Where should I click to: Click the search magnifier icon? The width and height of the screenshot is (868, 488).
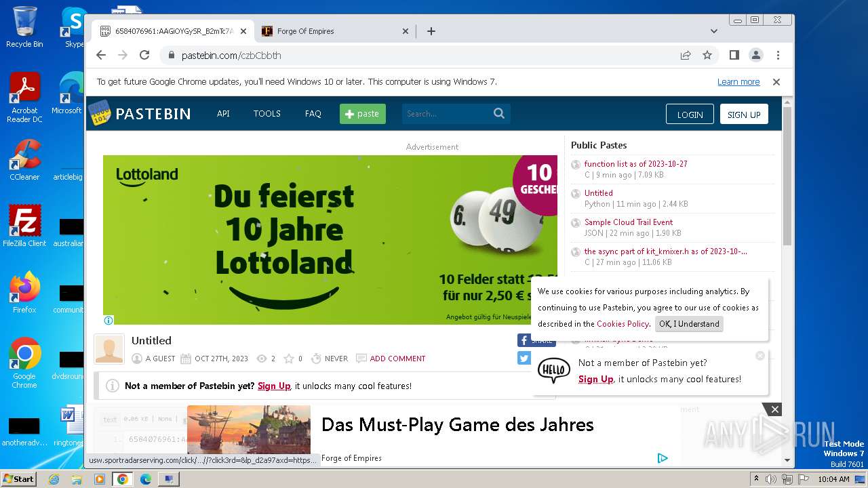click(x=499, y=114)
